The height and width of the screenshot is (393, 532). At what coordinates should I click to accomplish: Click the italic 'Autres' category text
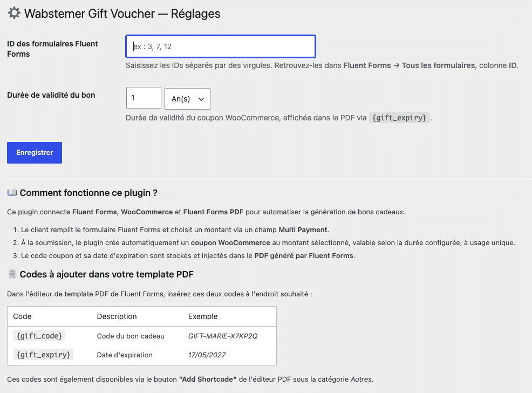pos(361,379)
